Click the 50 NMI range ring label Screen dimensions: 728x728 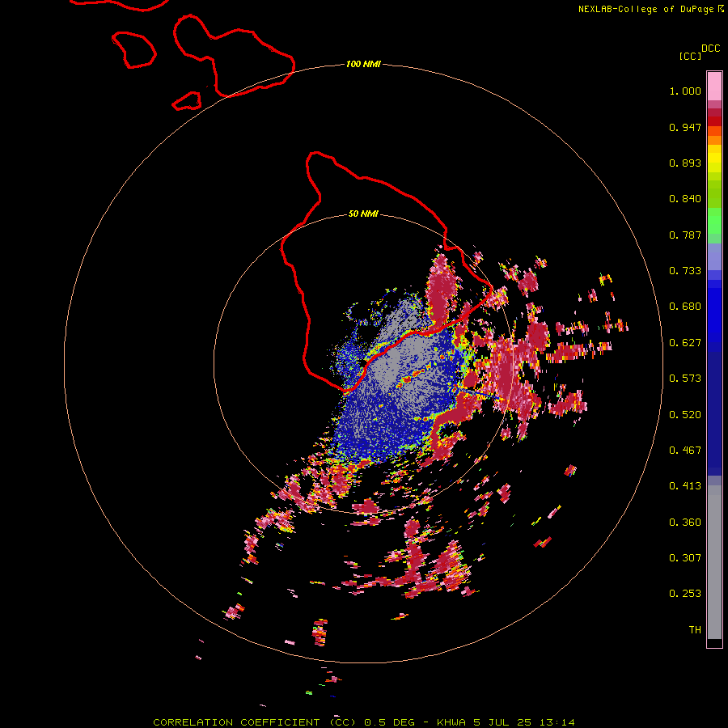[363, 214]
